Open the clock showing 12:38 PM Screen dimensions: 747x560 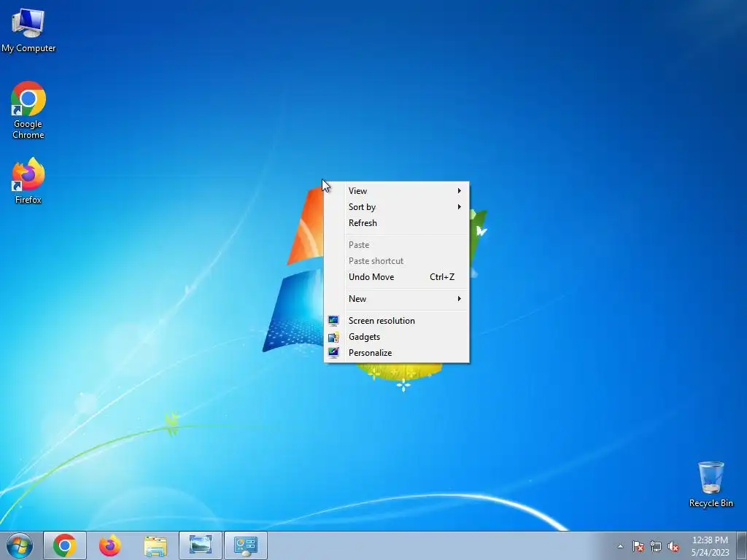pyautogui.click(x=710, y=546)
